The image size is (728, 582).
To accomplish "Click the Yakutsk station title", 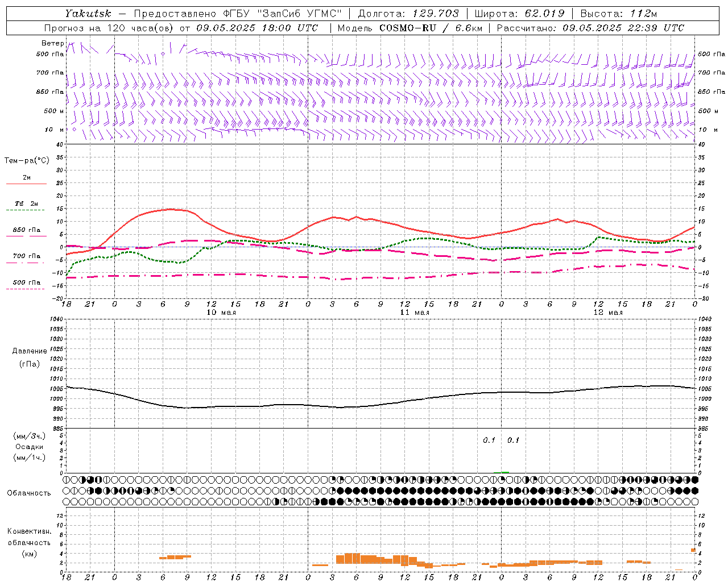I will (x=87, y=14).
